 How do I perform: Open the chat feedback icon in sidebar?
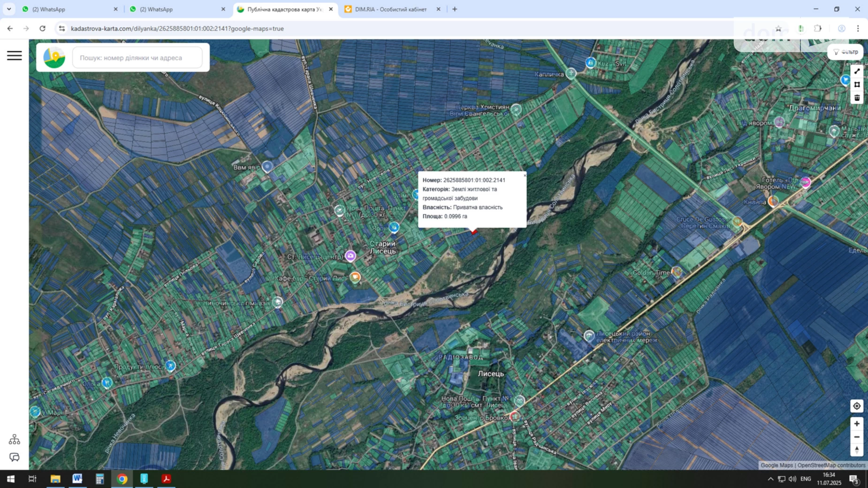14,457
